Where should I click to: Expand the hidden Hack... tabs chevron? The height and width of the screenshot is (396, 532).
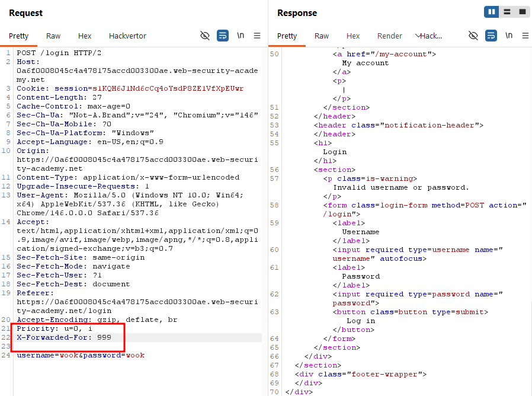pyautogui.click(x=418, y=36)
